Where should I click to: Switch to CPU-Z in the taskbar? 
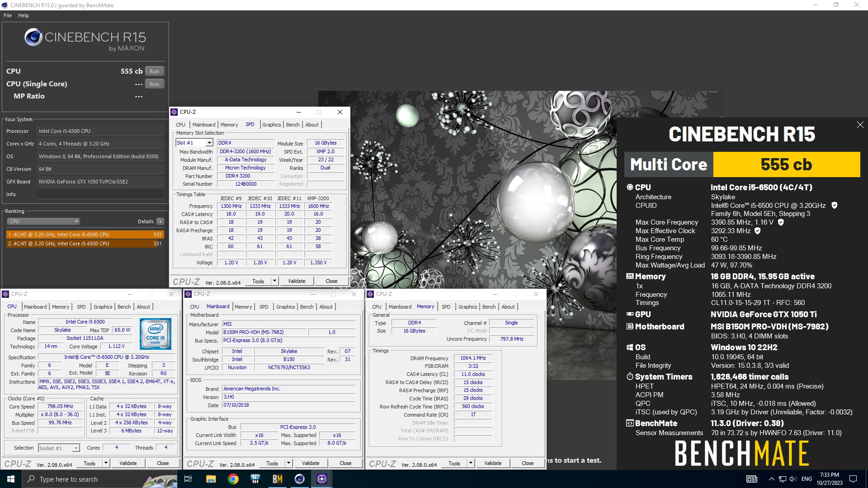pyautogui.click(x=322, y=479)
